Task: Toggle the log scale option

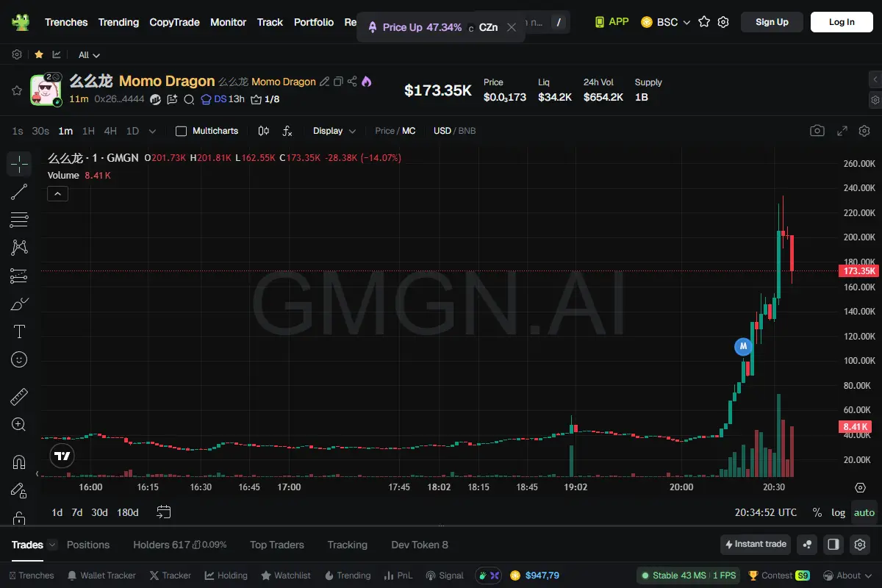Action: click(838, 512)
